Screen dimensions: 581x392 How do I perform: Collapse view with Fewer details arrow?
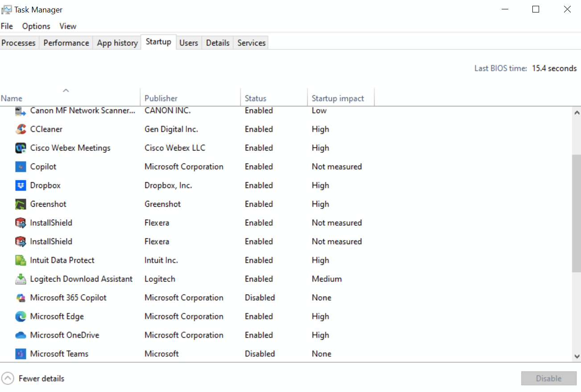point(8,379)
